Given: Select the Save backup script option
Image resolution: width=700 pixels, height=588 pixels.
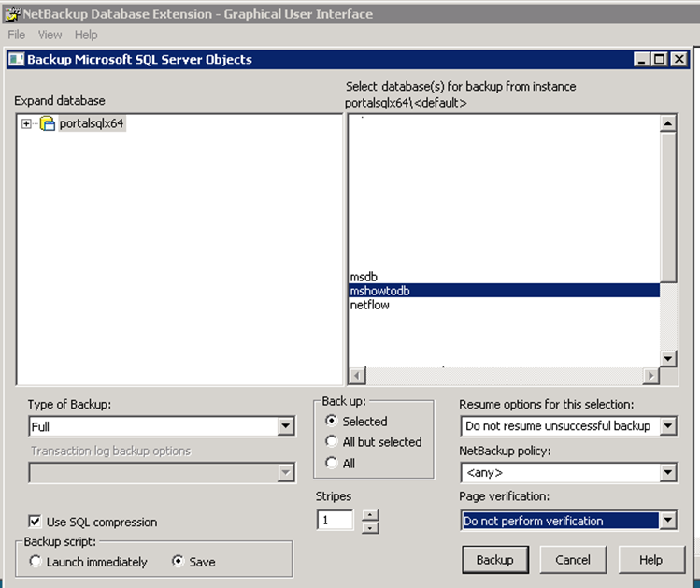Looking at the screenshot, I should (x=178, y=562).
